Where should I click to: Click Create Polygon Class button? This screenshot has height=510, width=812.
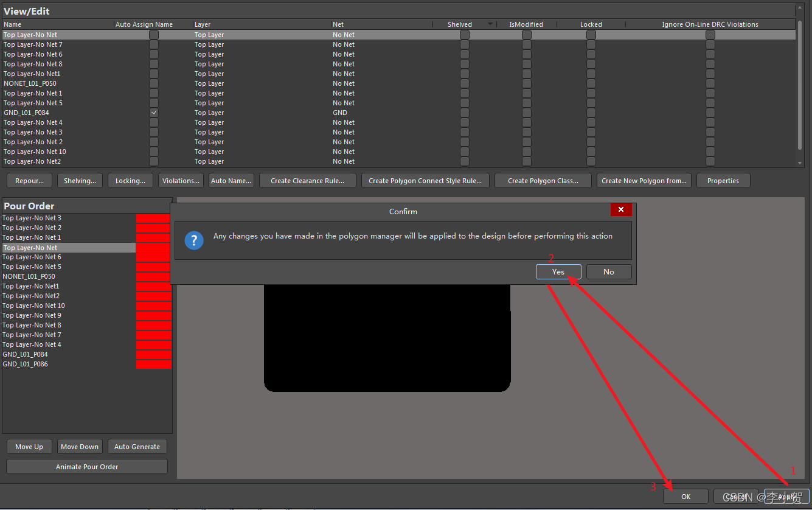(543, 181)
